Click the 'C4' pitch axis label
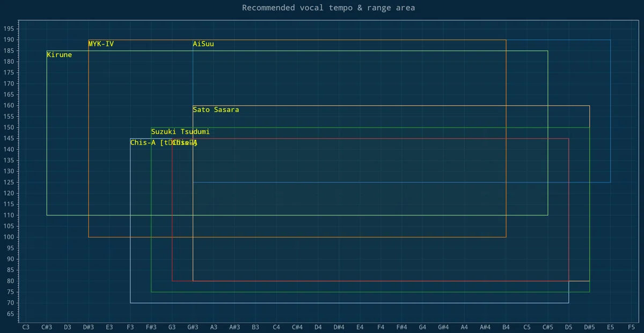Screen dimensions: 644x333 pos(276,327)
